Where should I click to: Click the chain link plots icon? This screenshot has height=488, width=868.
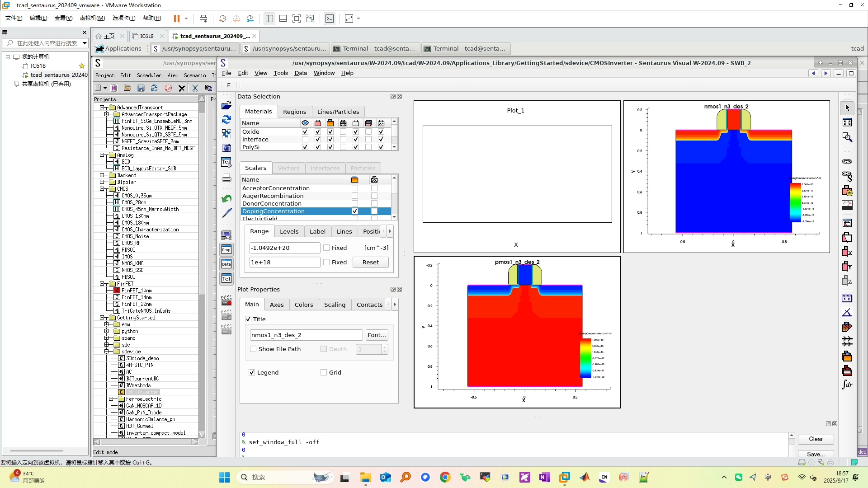click(847, 161)
